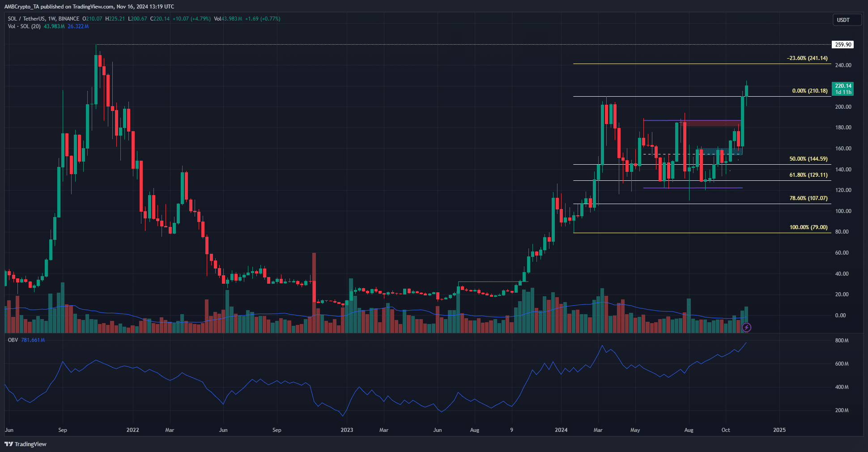This screenshot has width=868, height=452.
Task: Select the 0.00% (210.18) Fibonacci label
Action: click(x=810, y=91)
